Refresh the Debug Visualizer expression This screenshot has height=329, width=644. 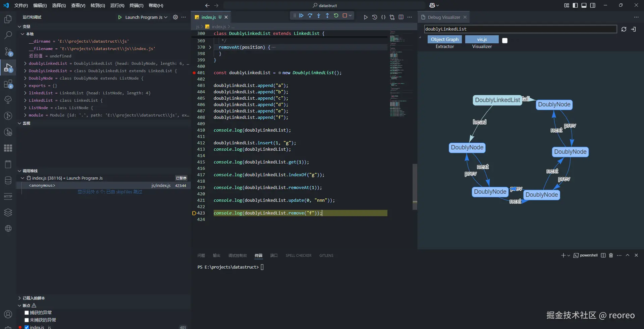[624, 29]
